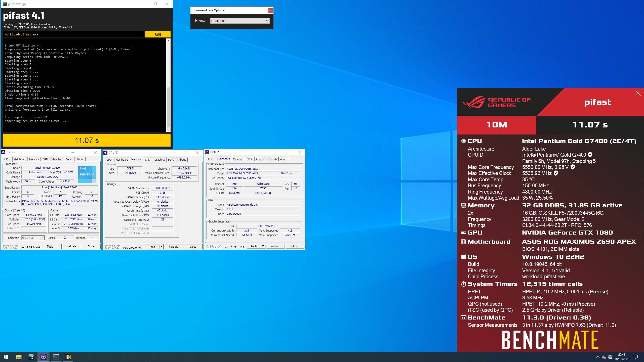
Task: Click the network globe tray icon
Action: pyautogui.click(x=610, y=357)
